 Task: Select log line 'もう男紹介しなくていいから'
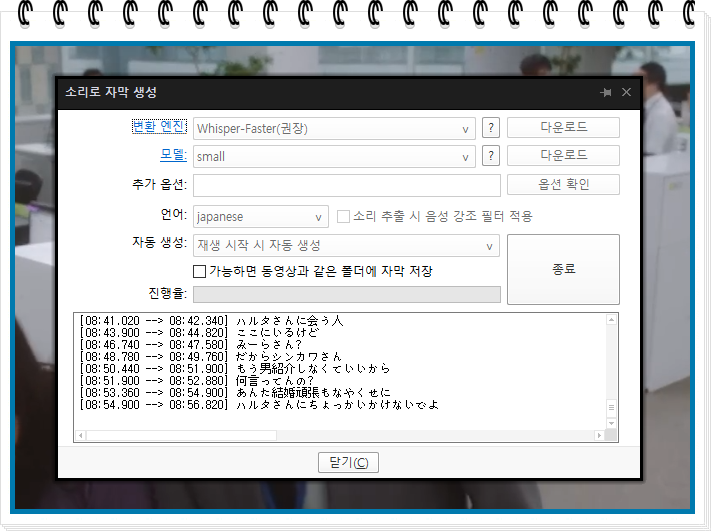[x=234, y=369]
